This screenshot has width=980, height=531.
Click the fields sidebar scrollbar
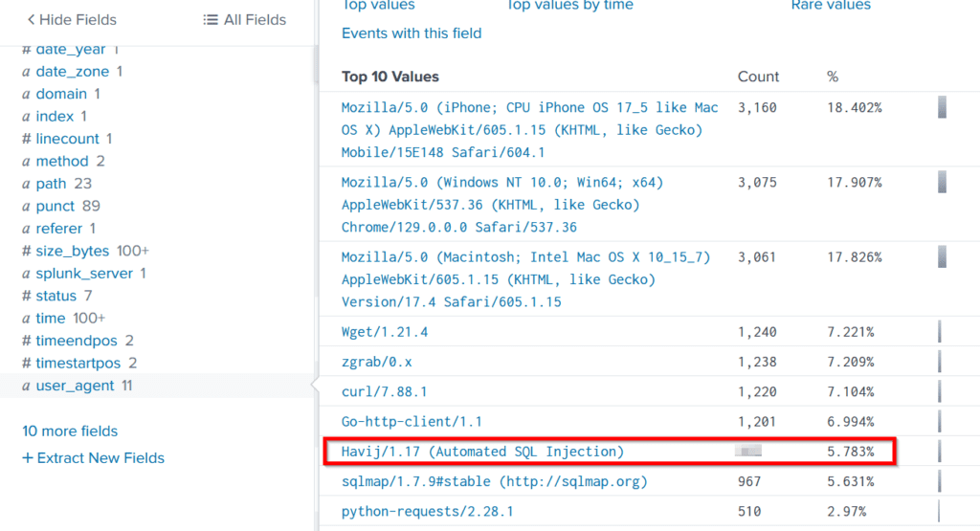[x=315, y=67]
